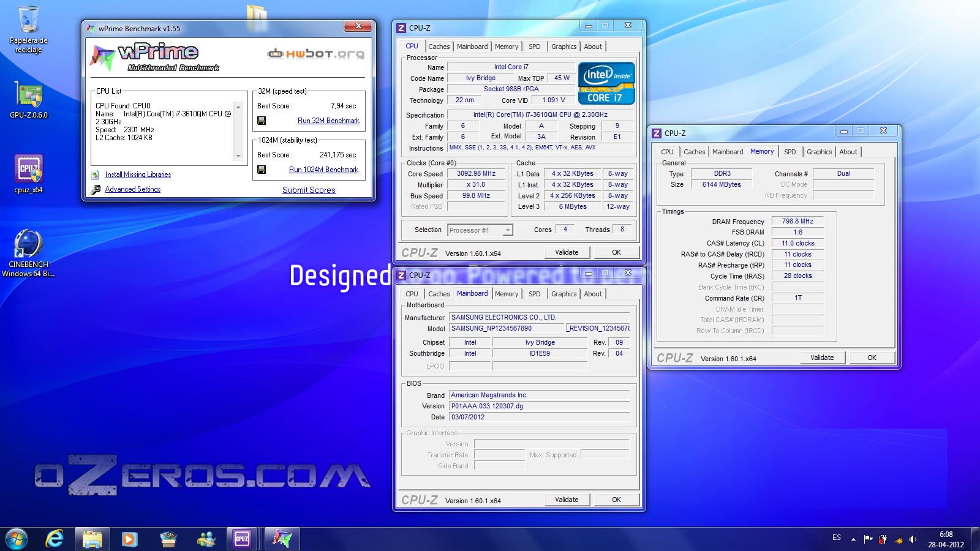Click the DRAM Frequency value 798.8 MHz
980x551 pixels.
797,221
